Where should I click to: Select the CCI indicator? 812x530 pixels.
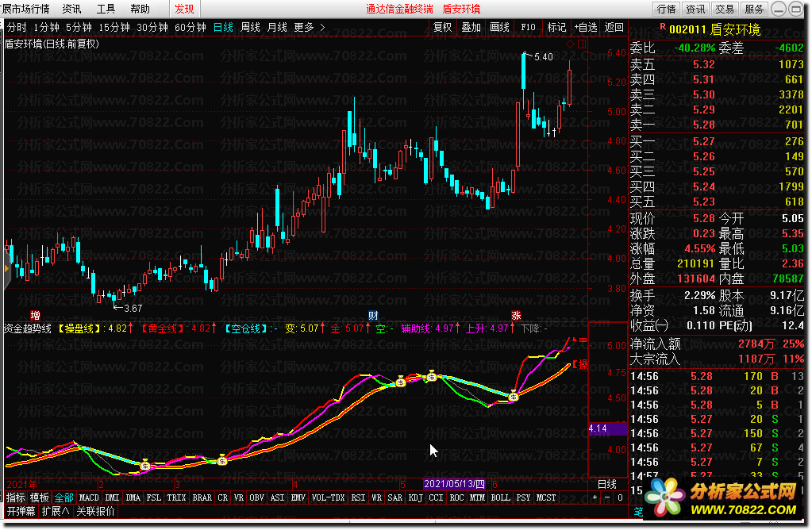click(x=436, y=497)
